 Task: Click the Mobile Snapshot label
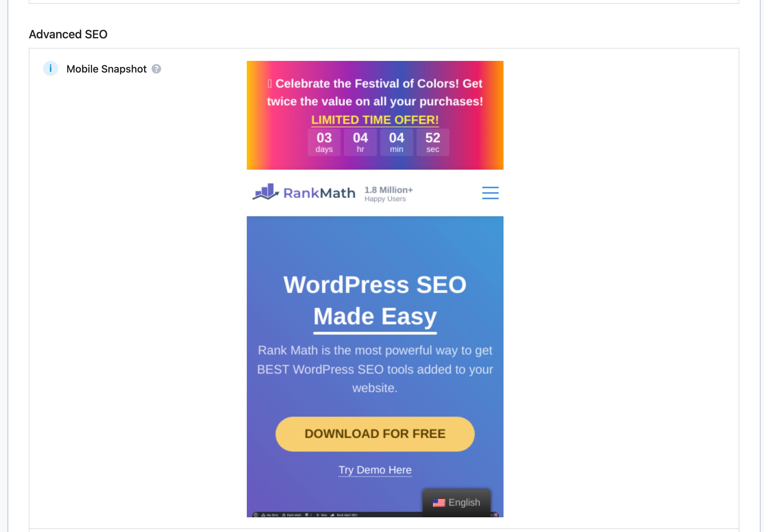pos(106,69)
